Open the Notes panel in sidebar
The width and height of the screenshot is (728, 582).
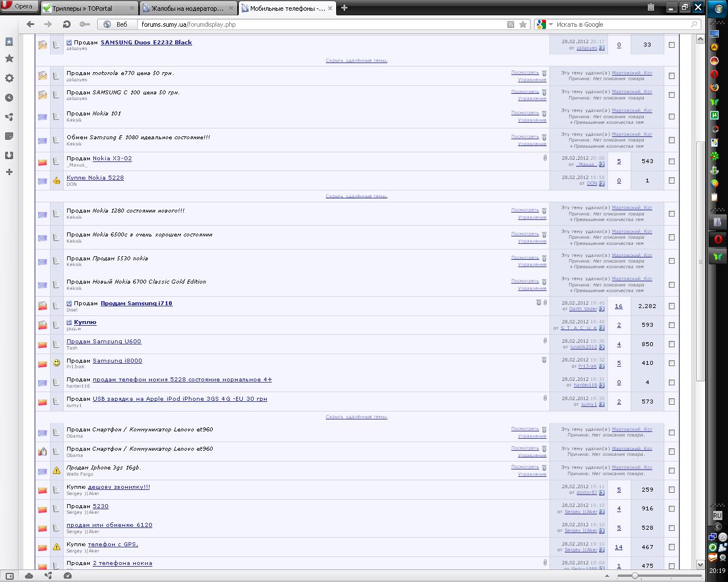9,136
